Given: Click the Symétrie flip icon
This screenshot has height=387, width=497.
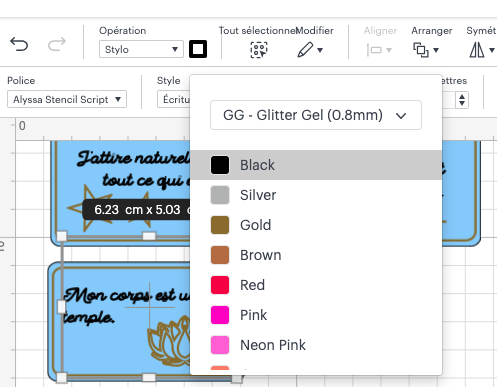Looking at the screenshot, I should click(x=477, y=50).
